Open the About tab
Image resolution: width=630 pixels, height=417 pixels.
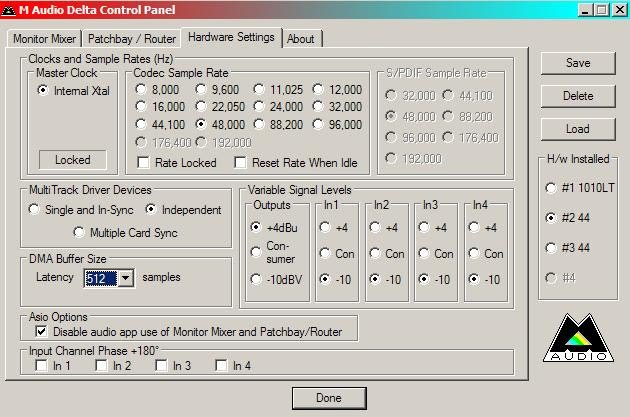301,39
